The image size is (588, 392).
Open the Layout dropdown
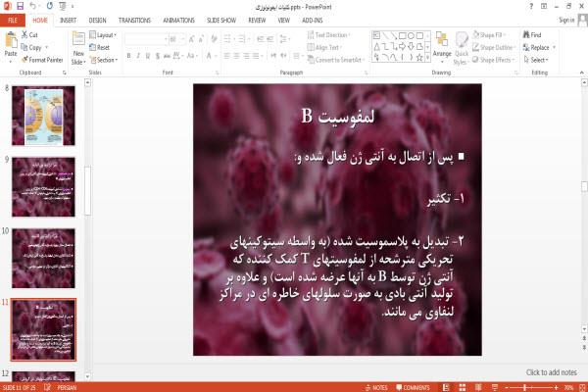103,35
